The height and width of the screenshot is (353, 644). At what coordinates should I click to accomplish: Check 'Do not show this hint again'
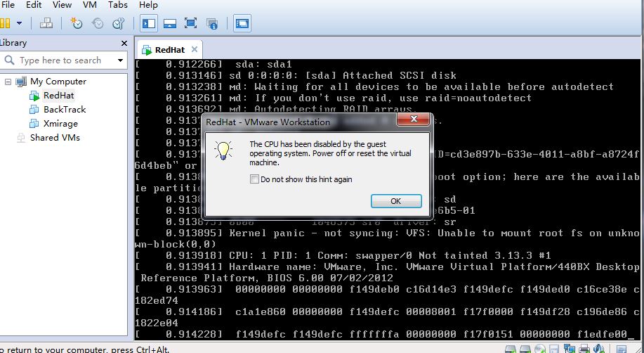(255, 179)
